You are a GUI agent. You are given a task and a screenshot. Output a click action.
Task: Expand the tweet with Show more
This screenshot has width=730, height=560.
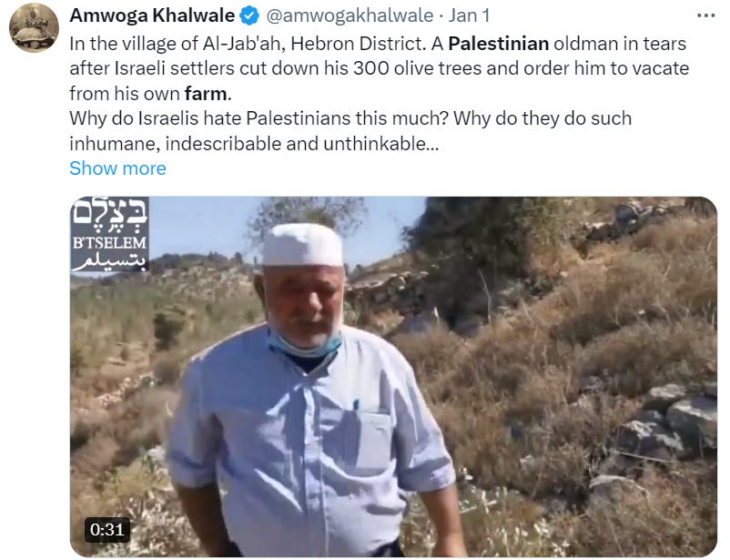coord(117,168)
